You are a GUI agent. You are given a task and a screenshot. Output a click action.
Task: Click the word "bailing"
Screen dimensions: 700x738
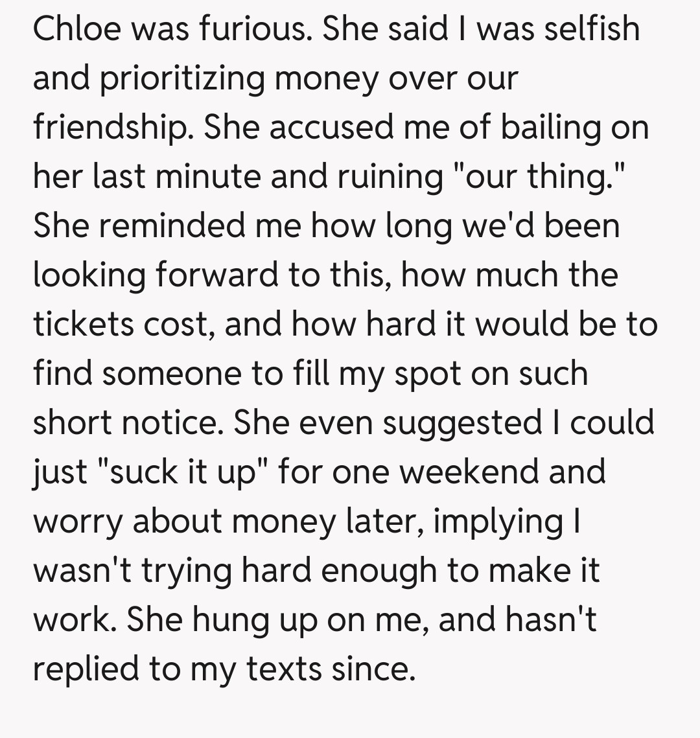coord(548,128)
